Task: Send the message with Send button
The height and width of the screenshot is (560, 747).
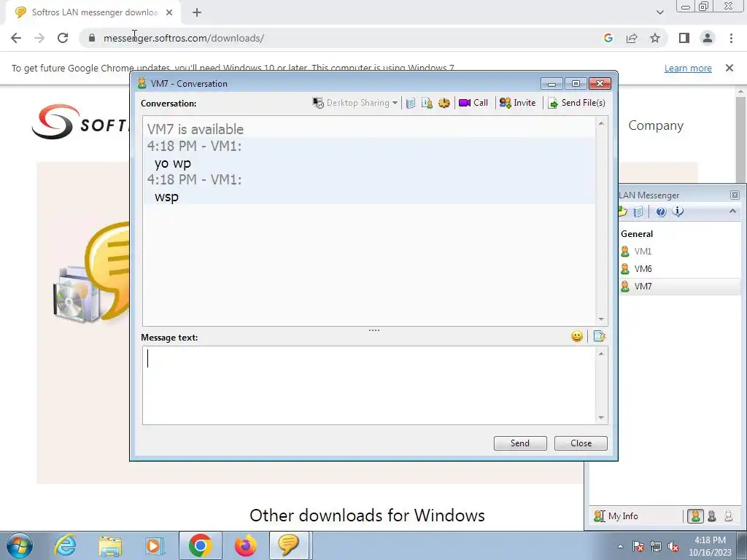Action: [520, 443]
